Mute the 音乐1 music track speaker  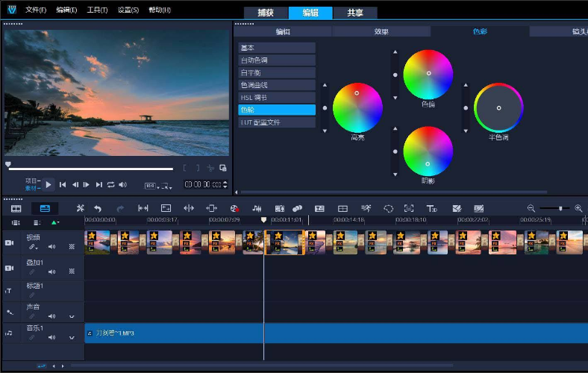[52, 338]
